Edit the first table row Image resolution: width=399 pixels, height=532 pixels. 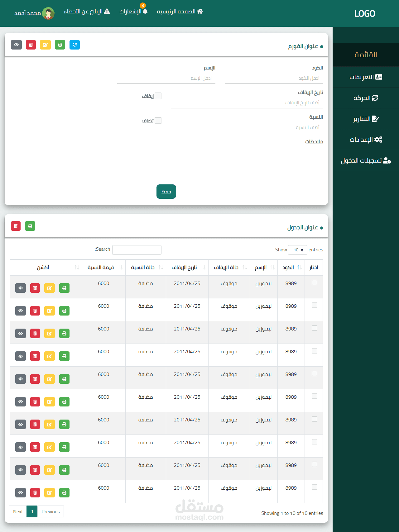[49, 288]
